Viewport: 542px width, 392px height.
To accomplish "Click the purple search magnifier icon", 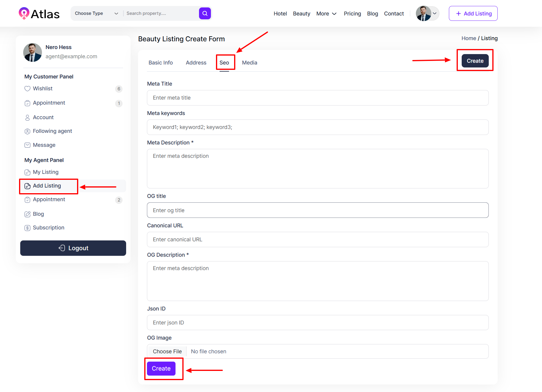I will (205, 13).
